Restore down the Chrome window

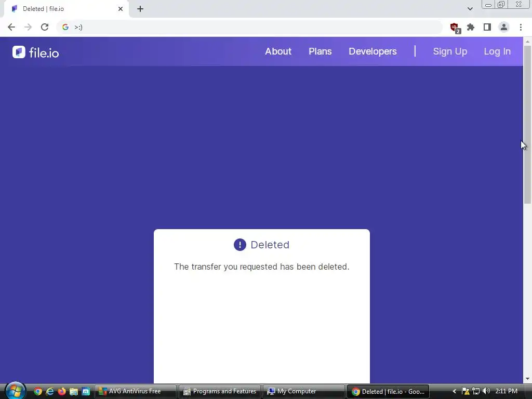click(x=501, y=5)
